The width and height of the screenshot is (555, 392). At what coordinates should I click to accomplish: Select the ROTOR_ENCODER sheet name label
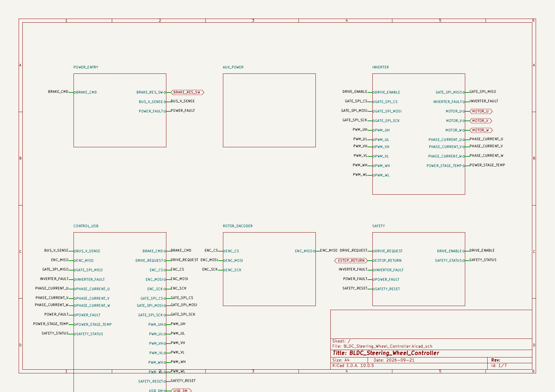238,226
